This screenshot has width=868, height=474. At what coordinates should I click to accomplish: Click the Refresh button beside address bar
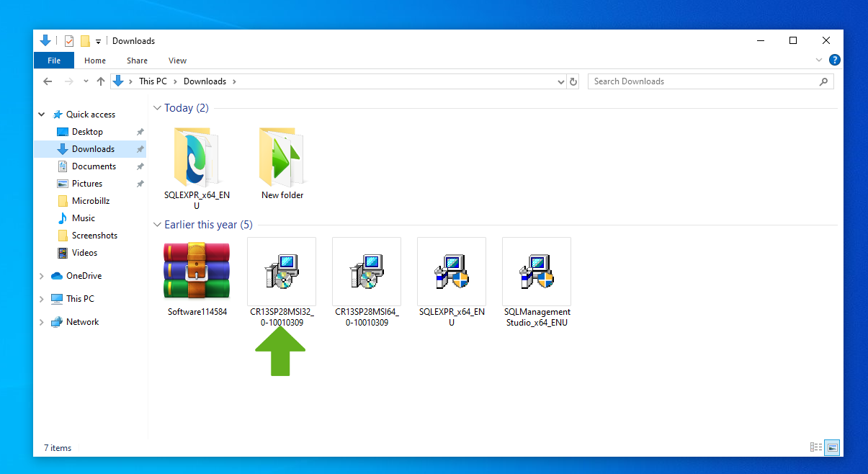[573, 81]
